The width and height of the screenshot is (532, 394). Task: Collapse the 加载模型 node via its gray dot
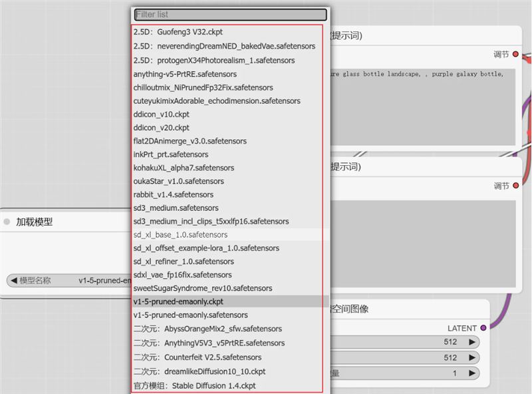(x=7, y=222)
